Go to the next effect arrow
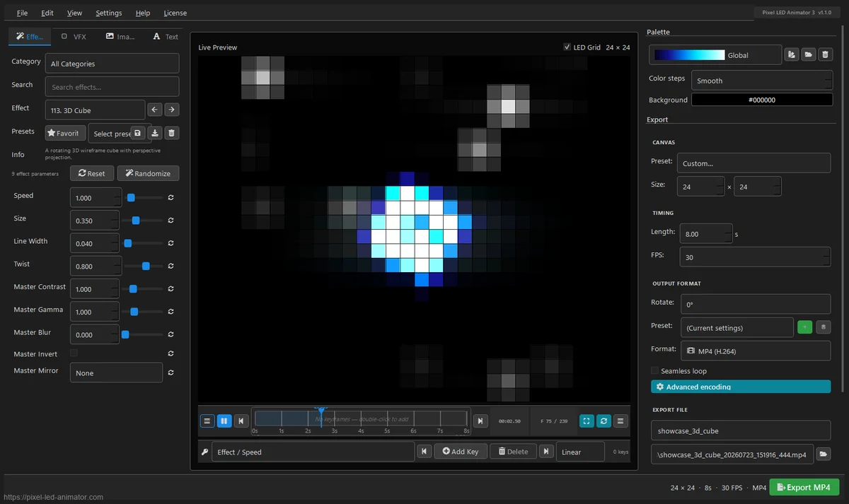The height and width of the screenshot is (504, 849). [x=172, y=110]
